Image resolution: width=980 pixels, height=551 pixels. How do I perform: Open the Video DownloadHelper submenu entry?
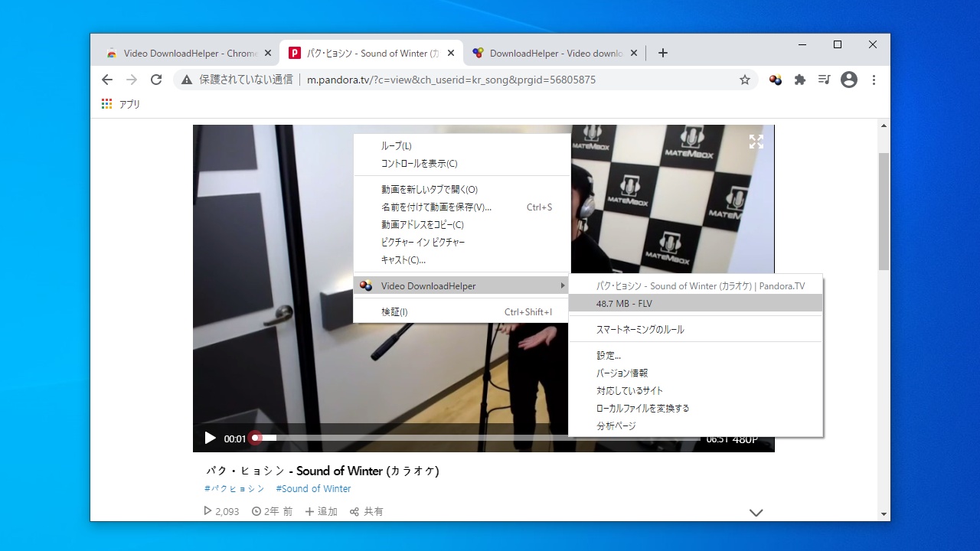coord(462,286)
